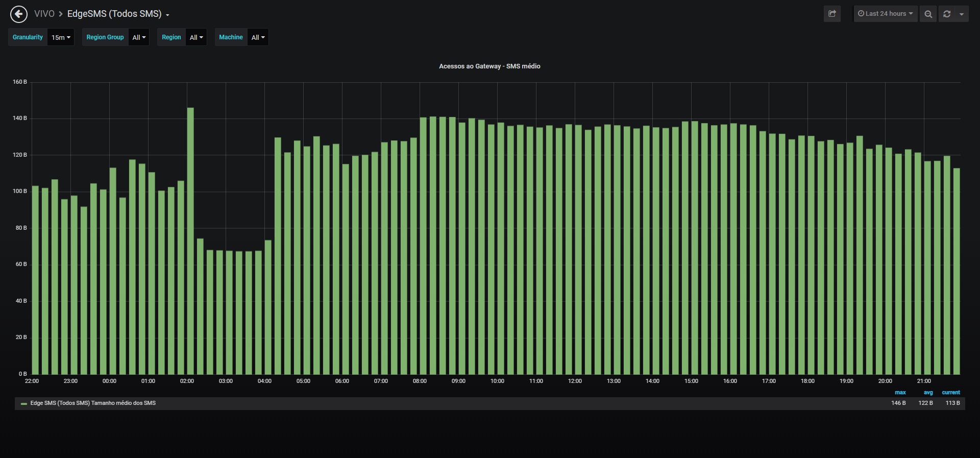Click the 12:00 x-axis time label
The width and height of the screenshot is (980, 458).
click(x=575, y=381)
